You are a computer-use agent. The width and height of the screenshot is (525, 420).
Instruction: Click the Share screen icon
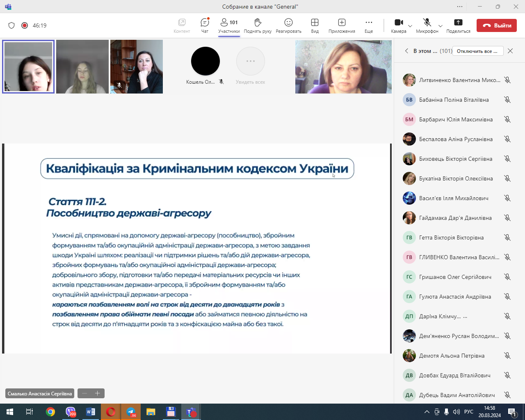click(458, 23)
